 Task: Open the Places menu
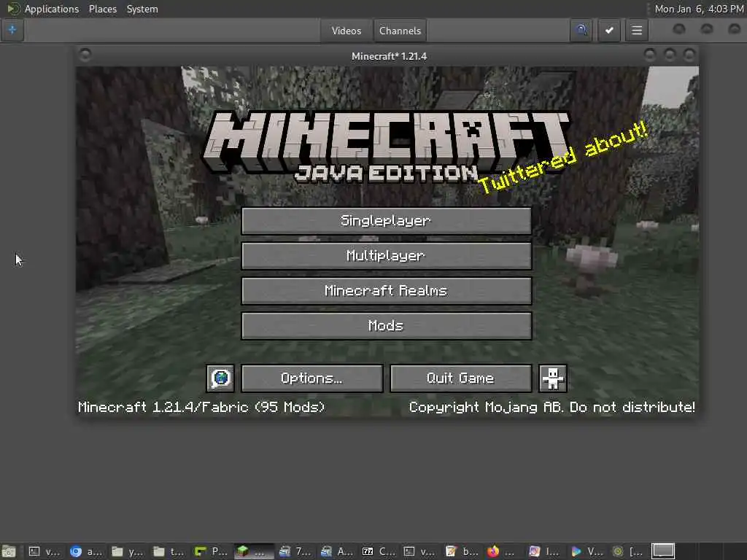102,9
